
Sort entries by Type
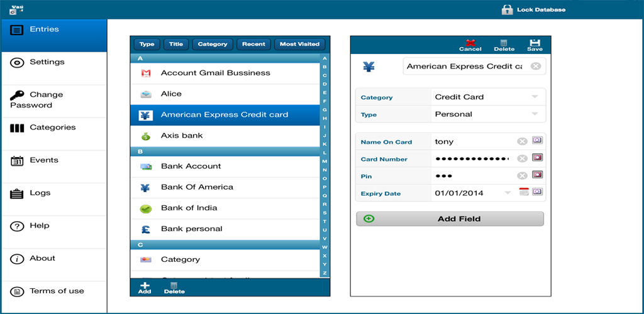[147, 44]
